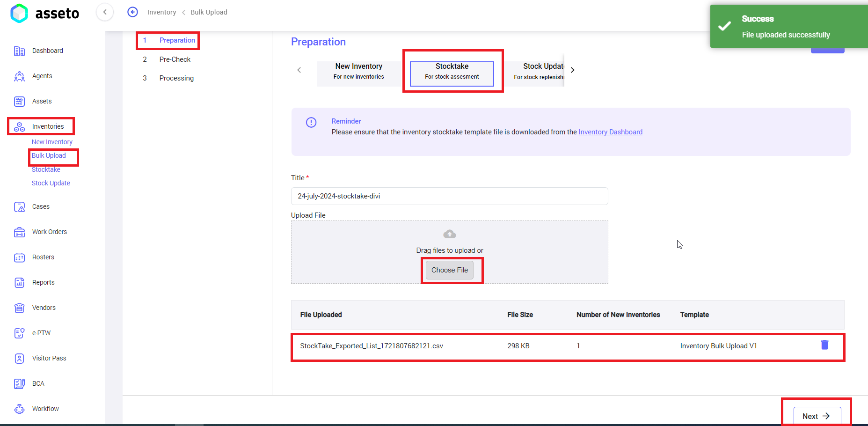This screenshot has height=426, width=868.
Task: Select the Stocktake upload type tab
Action: (452, 71)
